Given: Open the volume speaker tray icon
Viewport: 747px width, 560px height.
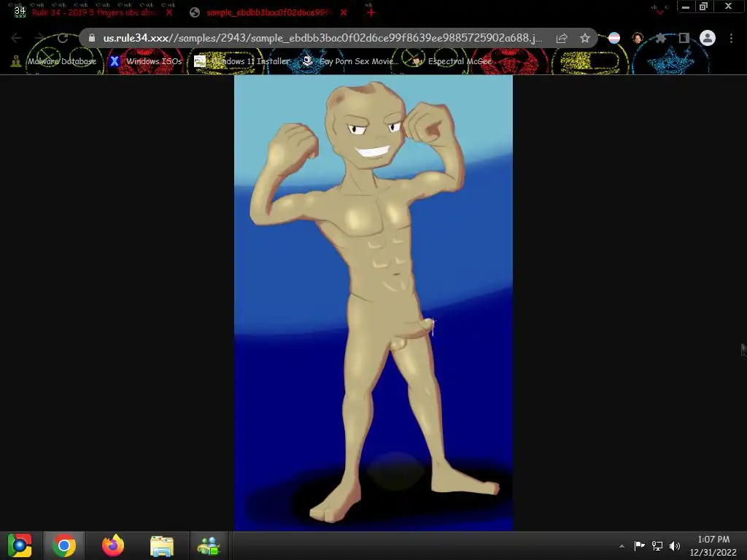Looking at the screenshot, I should coord(675,545).
